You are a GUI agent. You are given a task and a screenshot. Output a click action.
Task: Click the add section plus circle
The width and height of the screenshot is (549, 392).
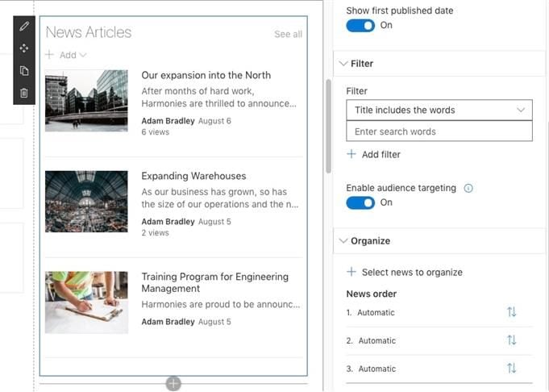[x=173, y=384]
